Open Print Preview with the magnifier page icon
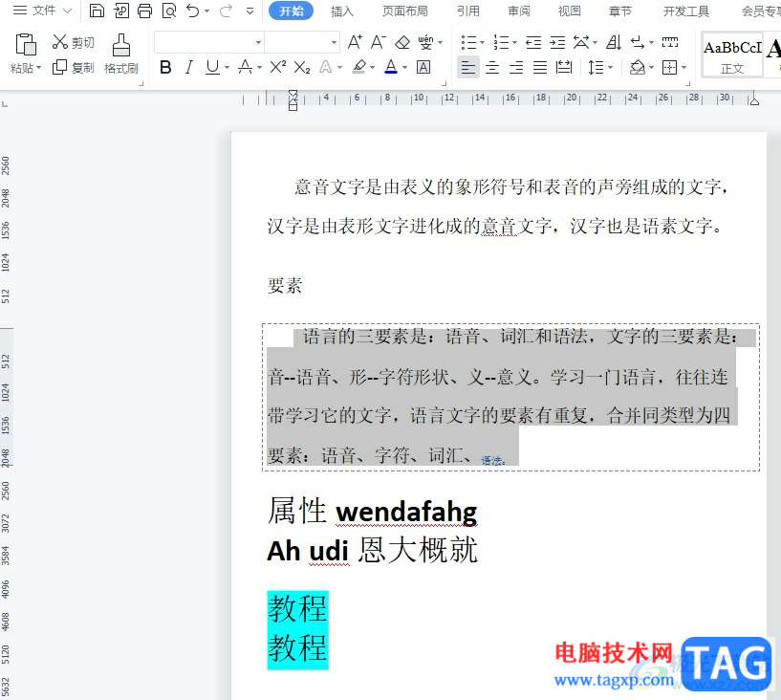 click(169, 11)
